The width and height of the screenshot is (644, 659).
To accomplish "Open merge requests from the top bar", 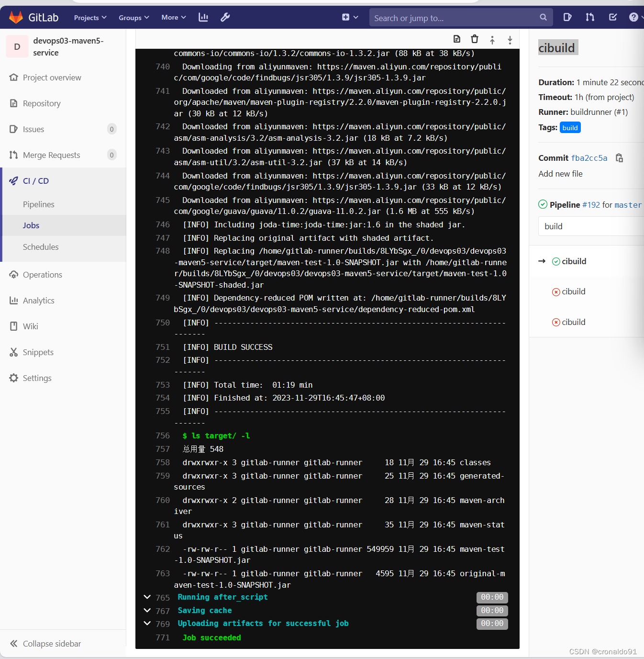I will click(x=589, y=17).
